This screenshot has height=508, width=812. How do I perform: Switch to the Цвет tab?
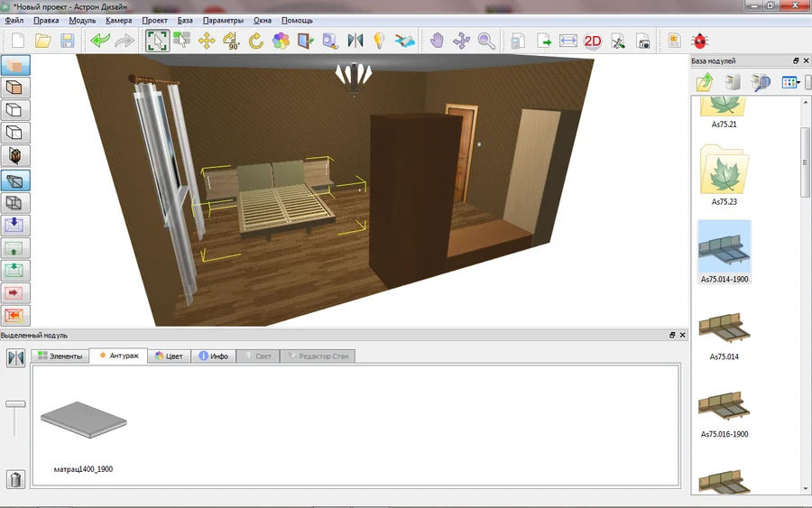click(x=169, y=356)
